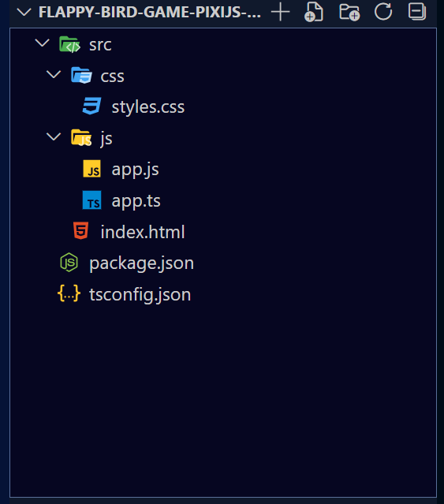Viewport: 444px width, 504px height.
Task: Click the blue css folder icon
Action: (81, 75)
